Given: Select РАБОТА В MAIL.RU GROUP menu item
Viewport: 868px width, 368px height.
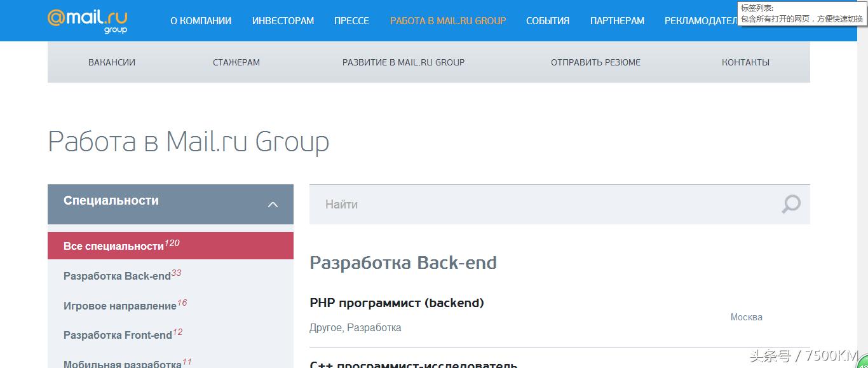Looking at the screenshot, I should 448,21.
